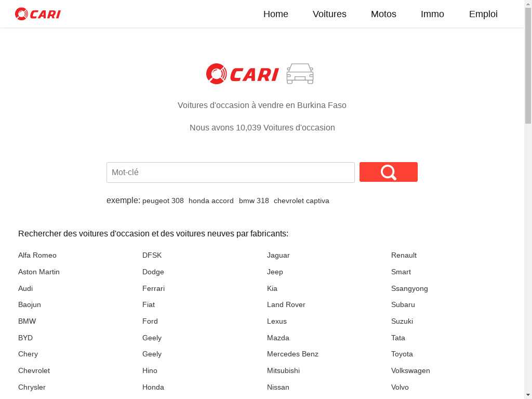Open the Motos menu item
532x399 pixels.
click(383, 14)
